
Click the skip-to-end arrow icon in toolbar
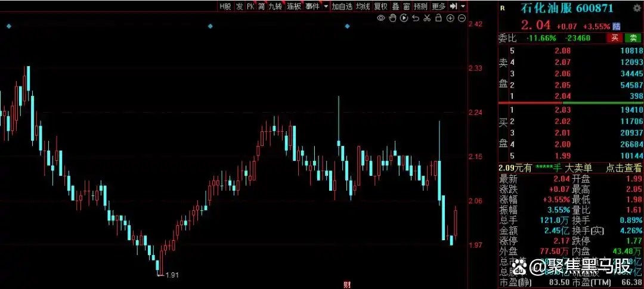pyautogui.click(x=453, y=6)
